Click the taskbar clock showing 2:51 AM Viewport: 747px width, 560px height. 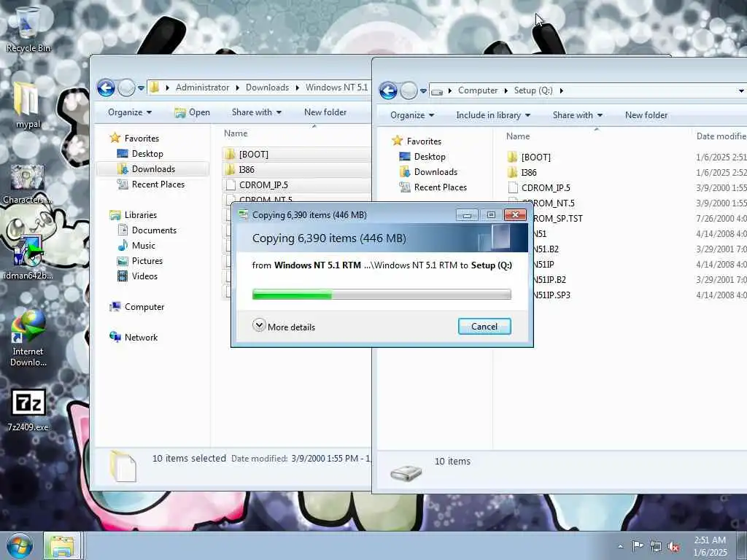click(710, 546)
